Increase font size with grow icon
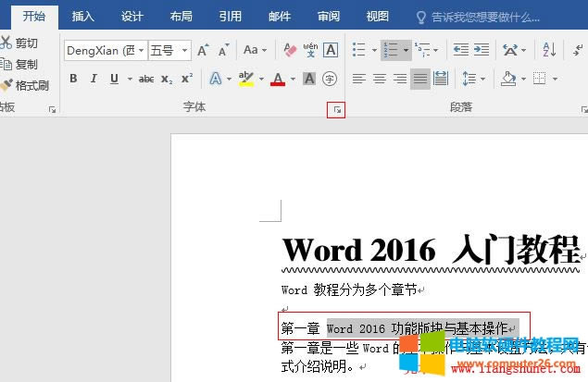 [203, 50]
